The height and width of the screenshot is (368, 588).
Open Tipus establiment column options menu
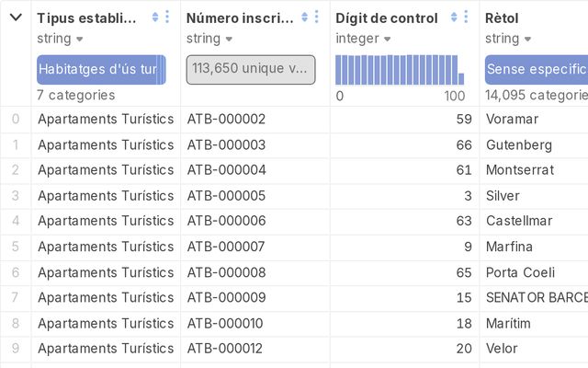pos(167,17)
